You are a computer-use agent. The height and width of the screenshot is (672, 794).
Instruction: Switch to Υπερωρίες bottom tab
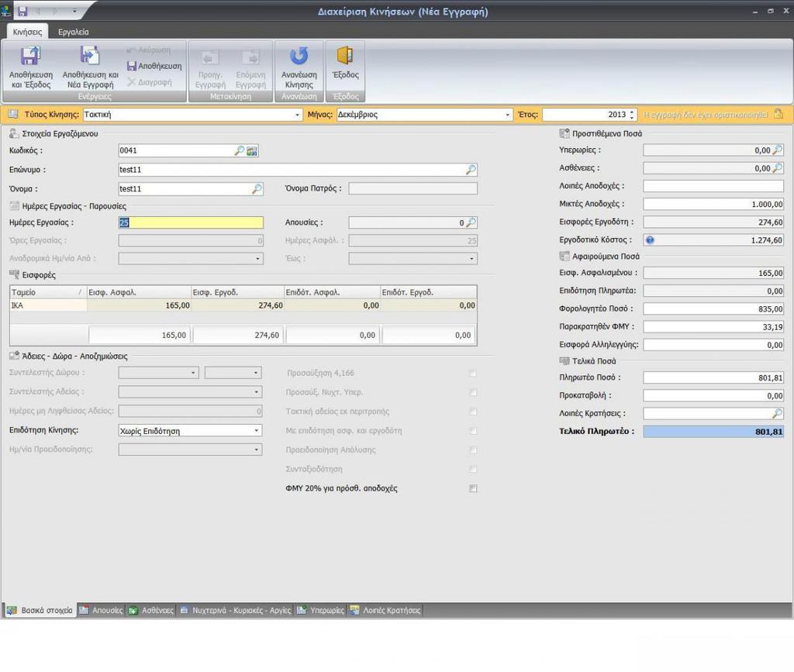(x=320, y=610)
